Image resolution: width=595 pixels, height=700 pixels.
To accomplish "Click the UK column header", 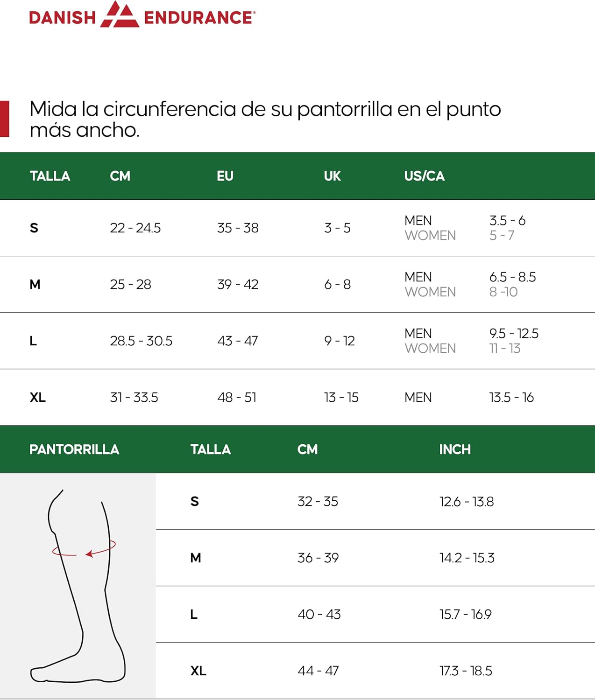I will [x=333, y=176].
